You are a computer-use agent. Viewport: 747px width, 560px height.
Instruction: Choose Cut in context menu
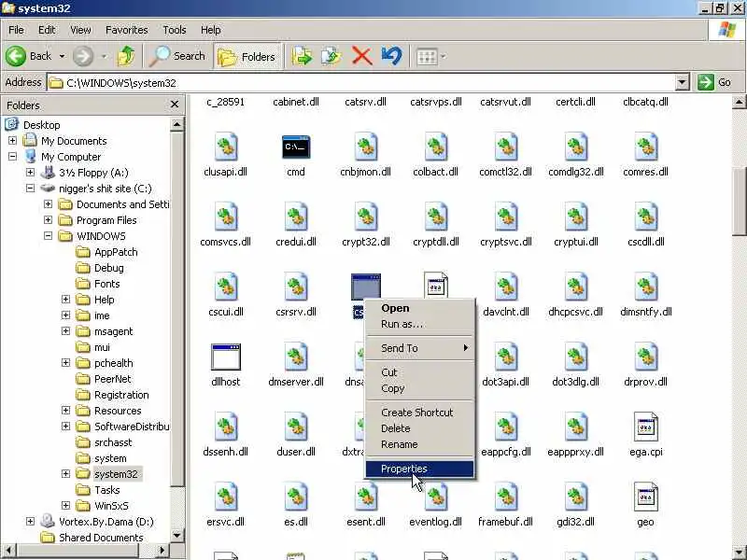point(419,372)
